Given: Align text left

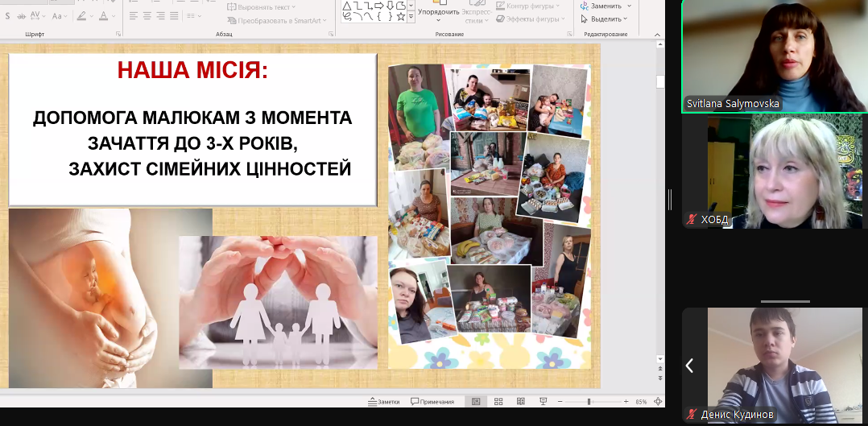Looking at the screenshot, I should pos(134,15).
